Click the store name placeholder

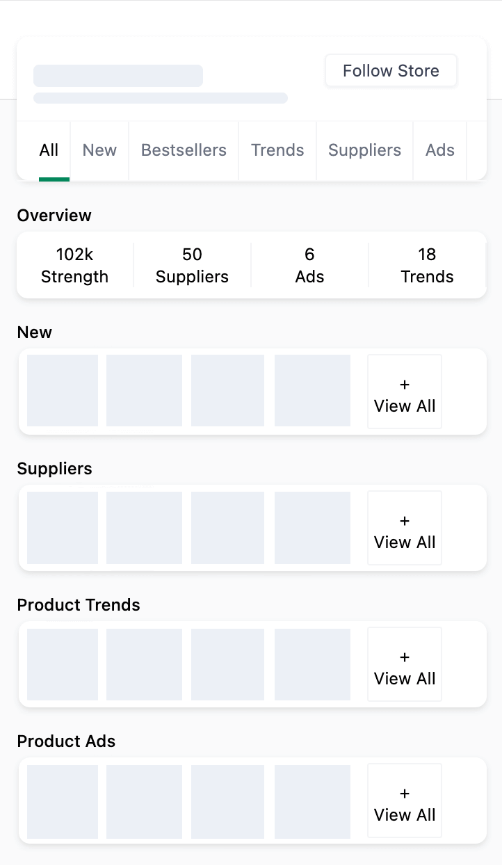[118, 76]
